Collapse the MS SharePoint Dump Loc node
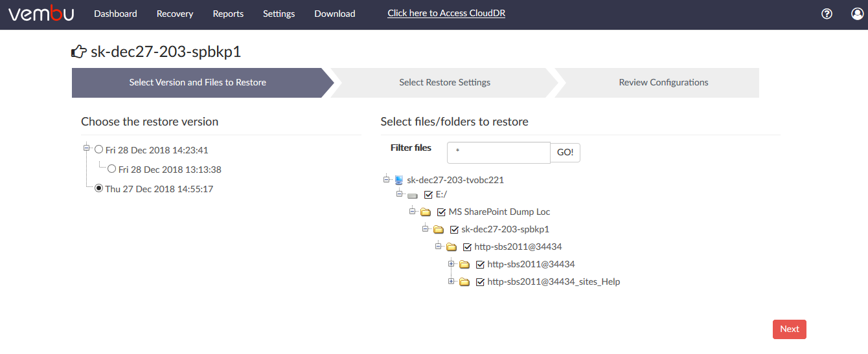The height and width of the screenshot is (354, 868). pos(413,210)
